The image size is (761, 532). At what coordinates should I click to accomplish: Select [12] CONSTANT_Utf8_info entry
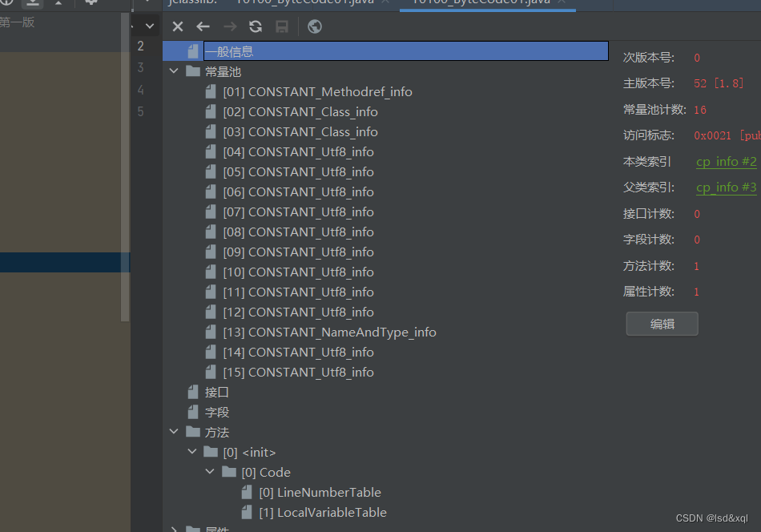coord(298,312)
